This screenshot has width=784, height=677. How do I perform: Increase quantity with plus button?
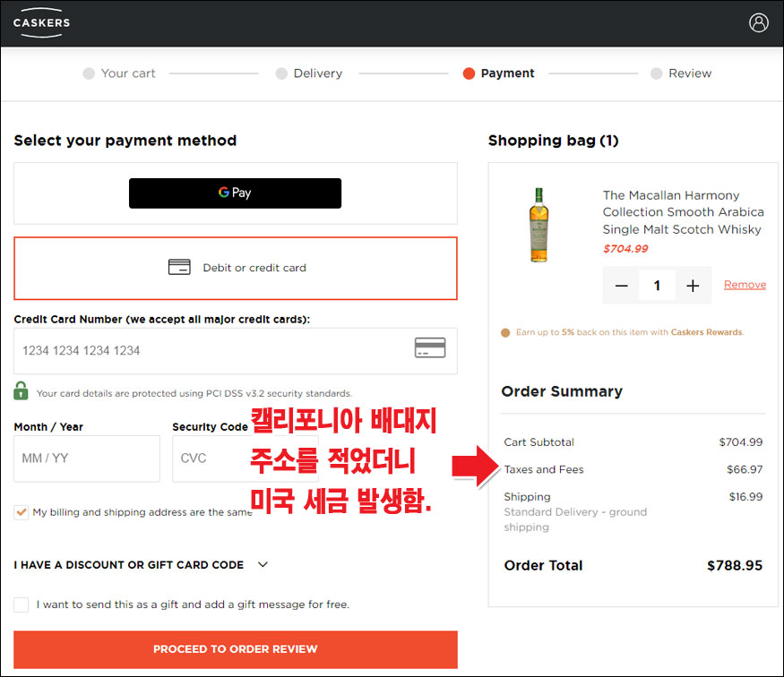click(693, 286)
